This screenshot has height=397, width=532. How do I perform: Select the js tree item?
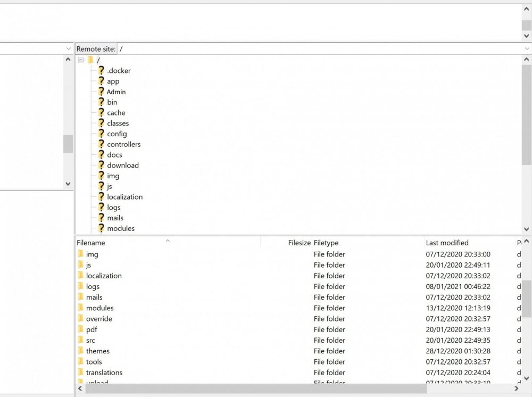[109, 186]
